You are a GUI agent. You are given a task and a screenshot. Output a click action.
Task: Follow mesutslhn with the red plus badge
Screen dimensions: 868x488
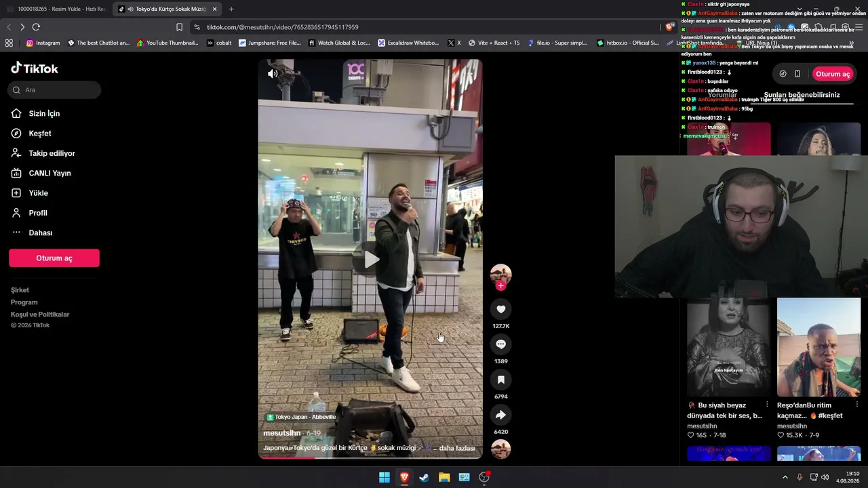(500, 285)
